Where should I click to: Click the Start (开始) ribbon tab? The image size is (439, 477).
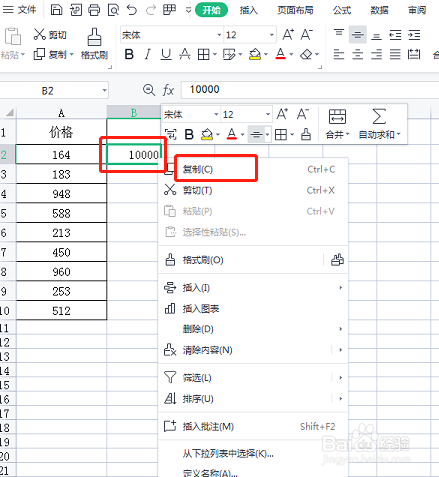point(211,10)
